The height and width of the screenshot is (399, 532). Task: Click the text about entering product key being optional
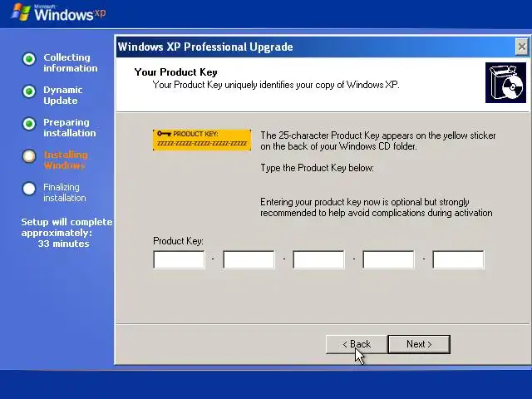[377, 207]
